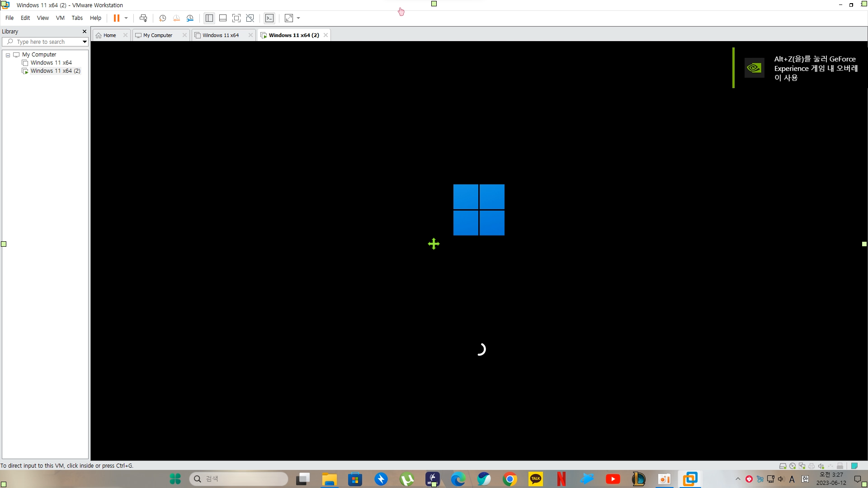The image size is (868, 488).
Task: Toggle the thumbnail bar view
Action: (x=223, y=18)
